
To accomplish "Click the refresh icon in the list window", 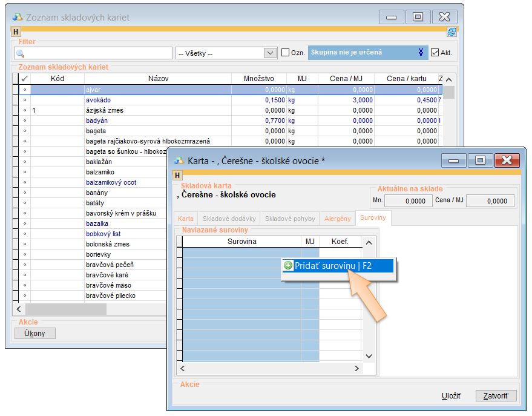I will [x=451, y=32].
